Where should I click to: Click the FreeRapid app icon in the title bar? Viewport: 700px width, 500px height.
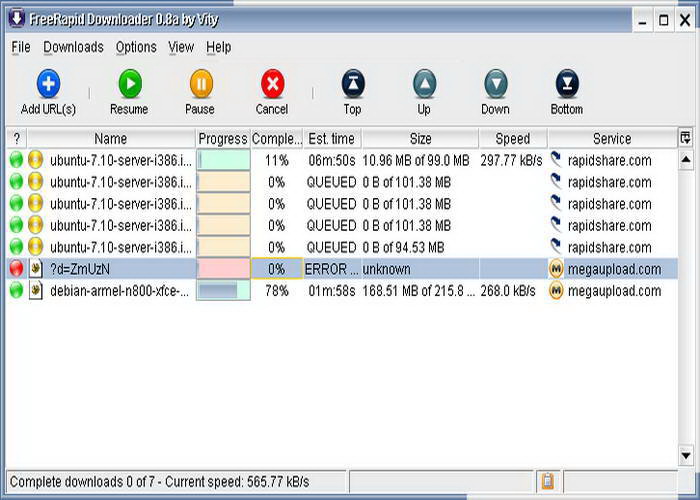tap(16, 19)
